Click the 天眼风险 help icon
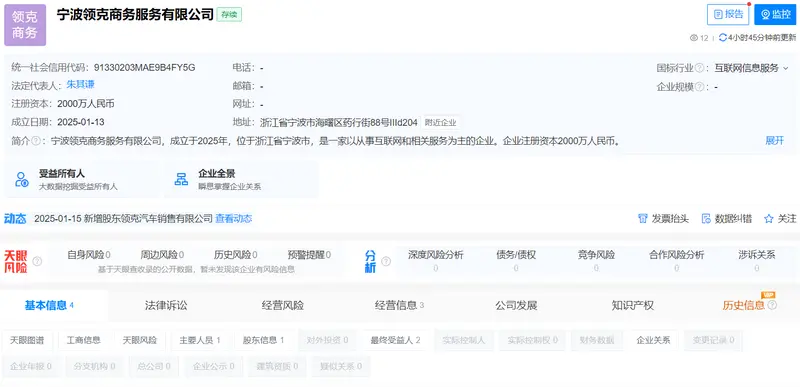 coord(37,261)
